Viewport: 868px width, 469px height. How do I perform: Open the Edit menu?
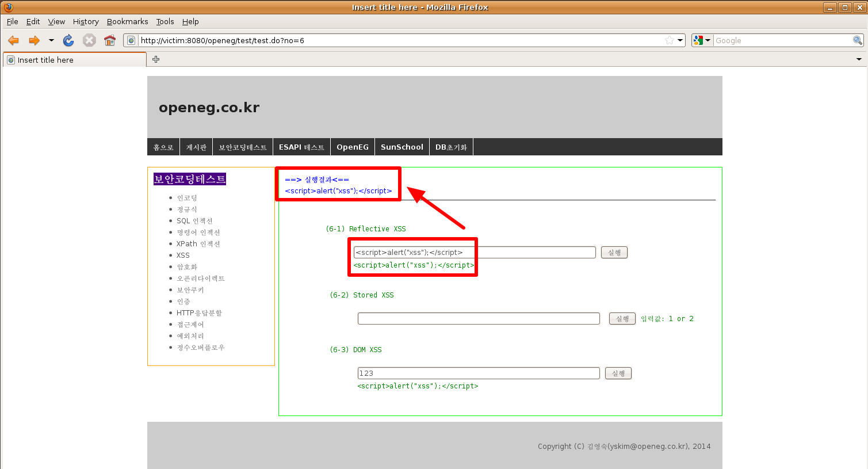point(33,21)
